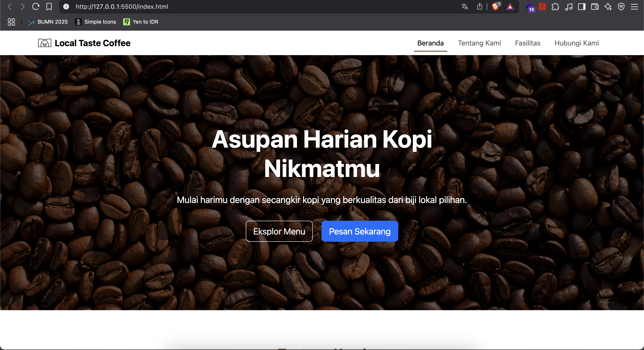Screen dimensions: 644x350
Task: Click the Brave VPN shield icon
Action: [x=621, y=7]
